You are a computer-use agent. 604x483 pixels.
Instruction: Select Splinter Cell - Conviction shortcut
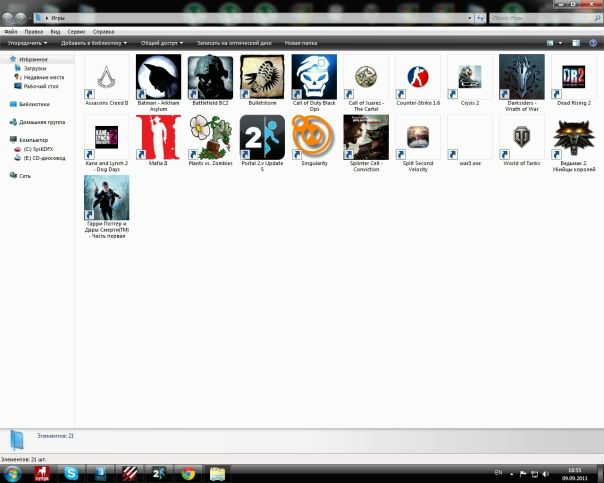[x=366, y=137]
